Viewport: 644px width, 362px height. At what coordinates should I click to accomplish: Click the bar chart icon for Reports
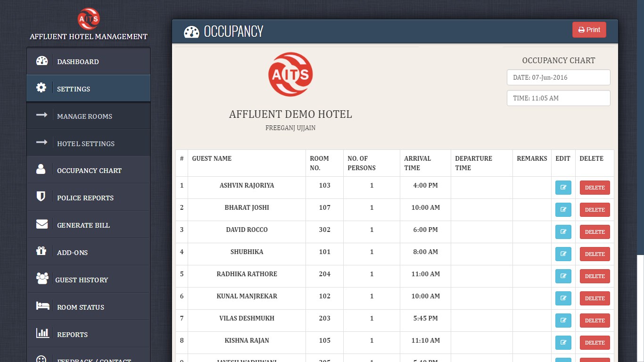(42, 333)
